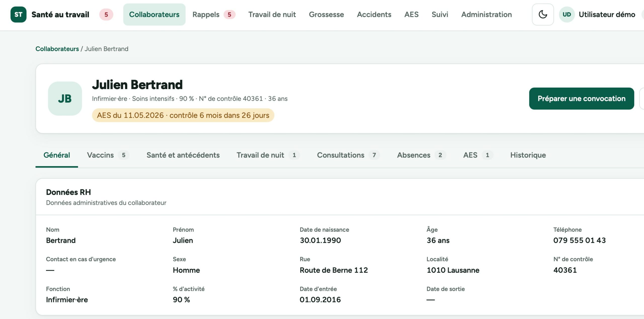Open the AES profile tab with badge 1
Screen dimensions: 644x319
click(478, 155)
